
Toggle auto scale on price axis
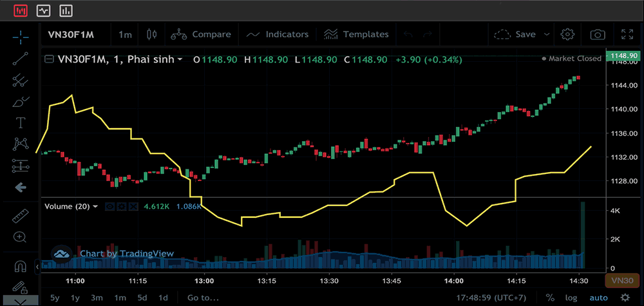[x=598, y=298]
